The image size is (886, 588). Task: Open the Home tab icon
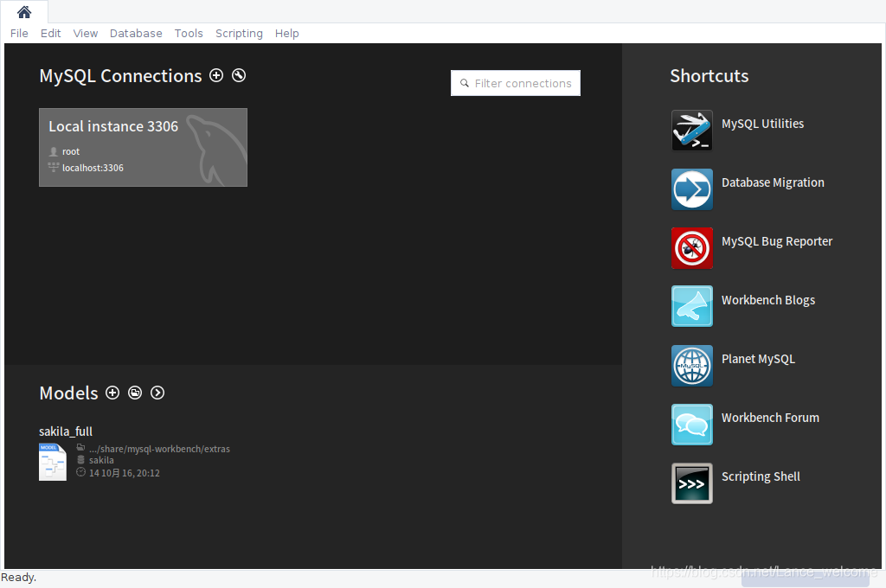(x=23, y=12)
